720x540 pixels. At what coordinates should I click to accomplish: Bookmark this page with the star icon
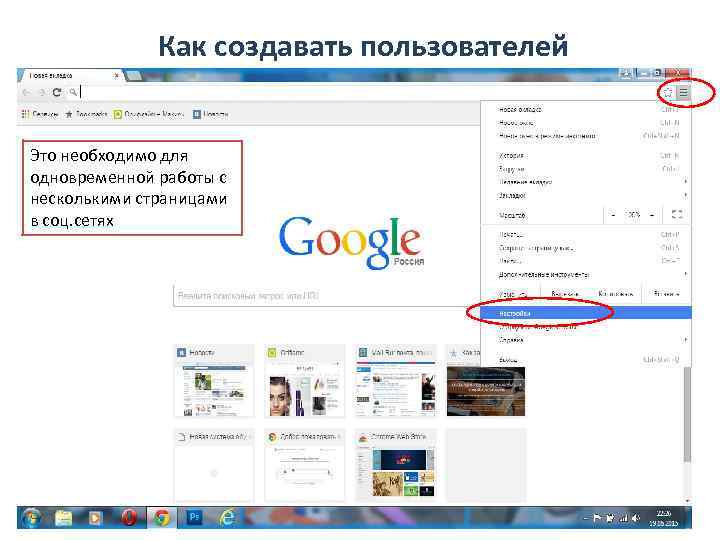pos(668,93)
